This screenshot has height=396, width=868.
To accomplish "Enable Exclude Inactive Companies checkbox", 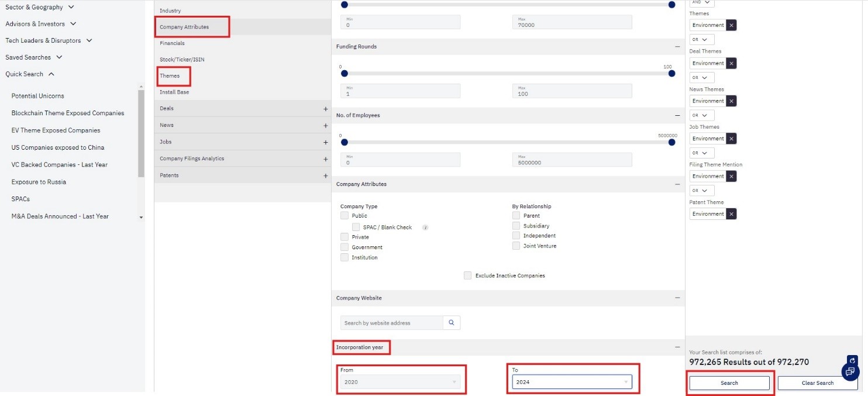I will pos(467,276).
